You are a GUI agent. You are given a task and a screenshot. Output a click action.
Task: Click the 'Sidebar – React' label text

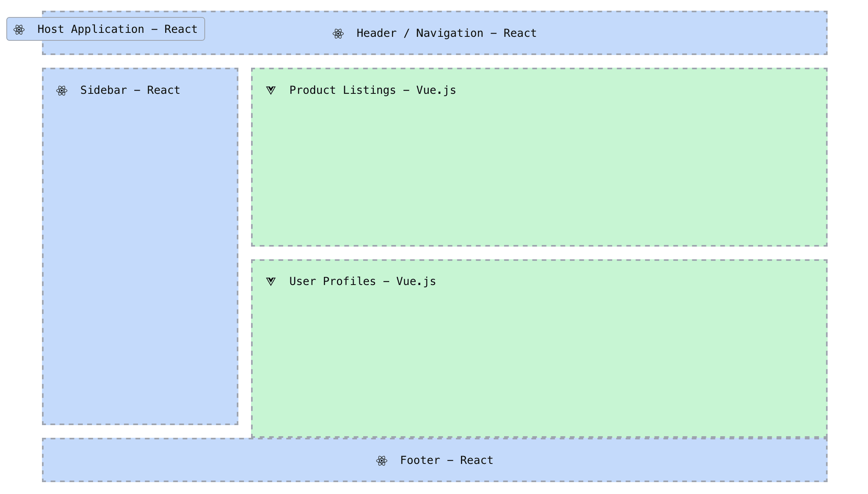[x=130, y=90]
